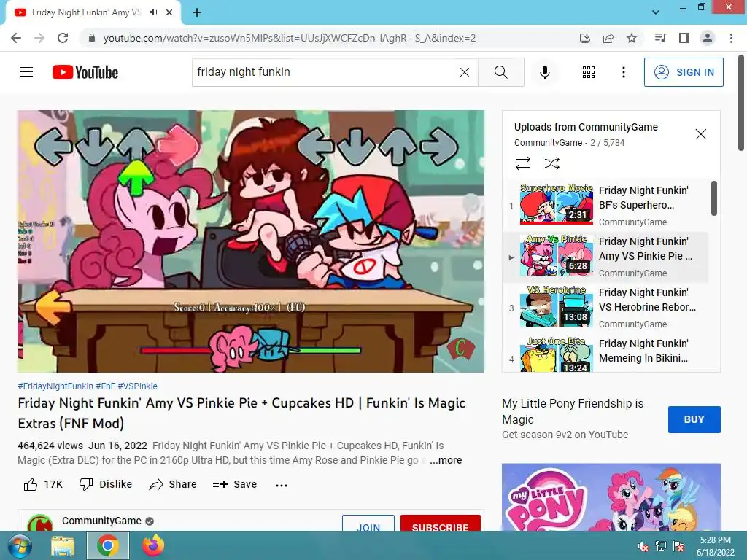747x560 pixels.
Task: Open more actions ellipsis under video
Action: [x=282, y=485]
